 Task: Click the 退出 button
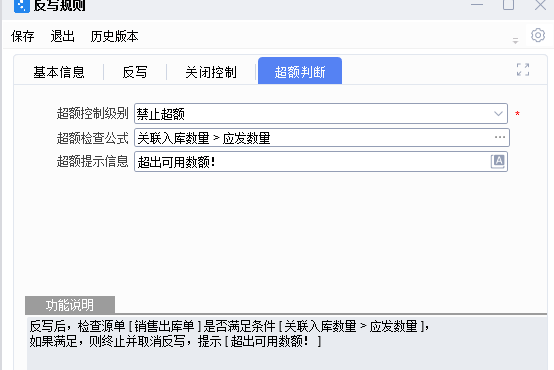pos(63,36)
